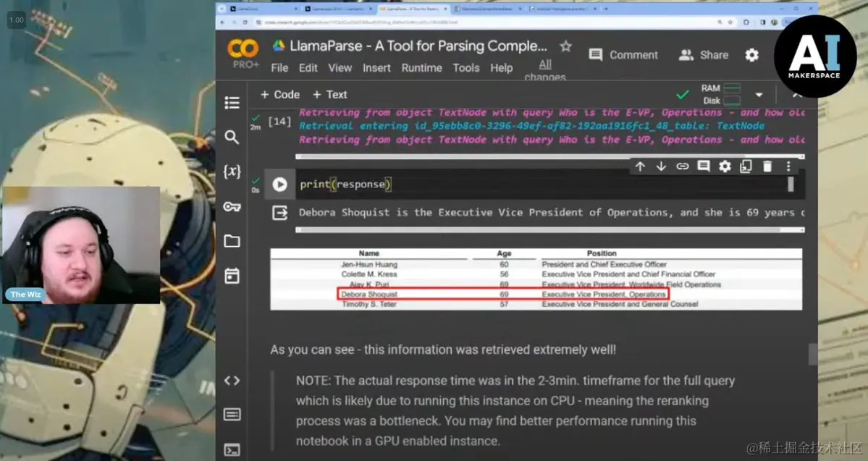Click the Comment button
Screen dimensions: 868x461
click(x=623, y=55)
